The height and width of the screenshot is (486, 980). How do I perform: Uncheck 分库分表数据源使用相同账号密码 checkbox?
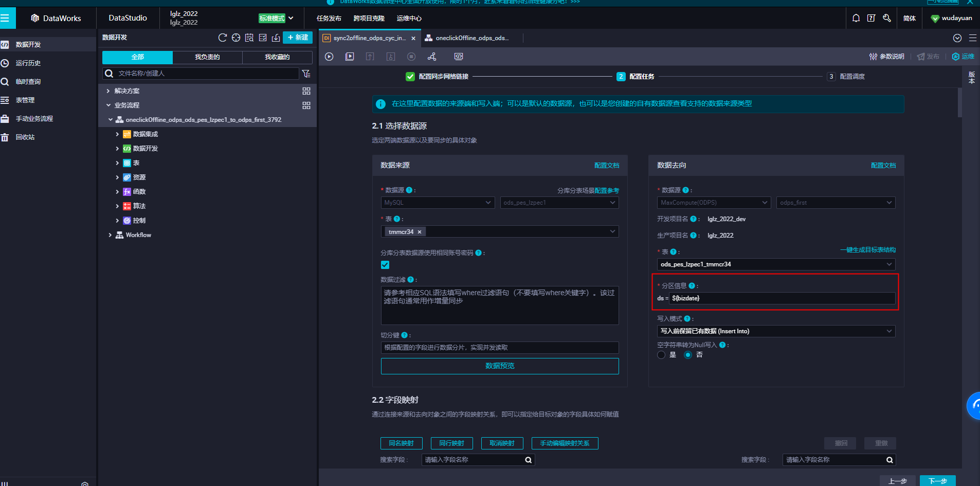[x=385, y=265]
